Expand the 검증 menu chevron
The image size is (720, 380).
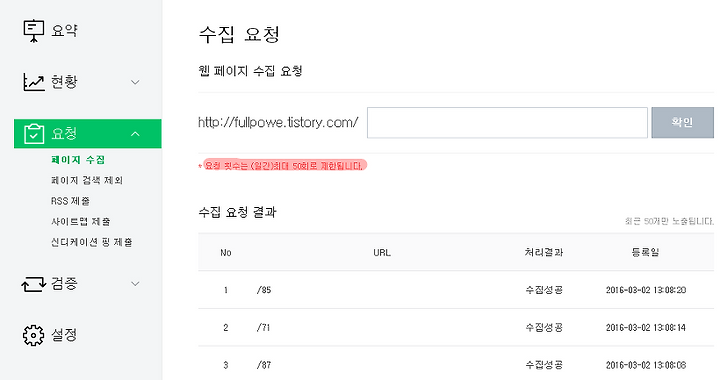135,284
